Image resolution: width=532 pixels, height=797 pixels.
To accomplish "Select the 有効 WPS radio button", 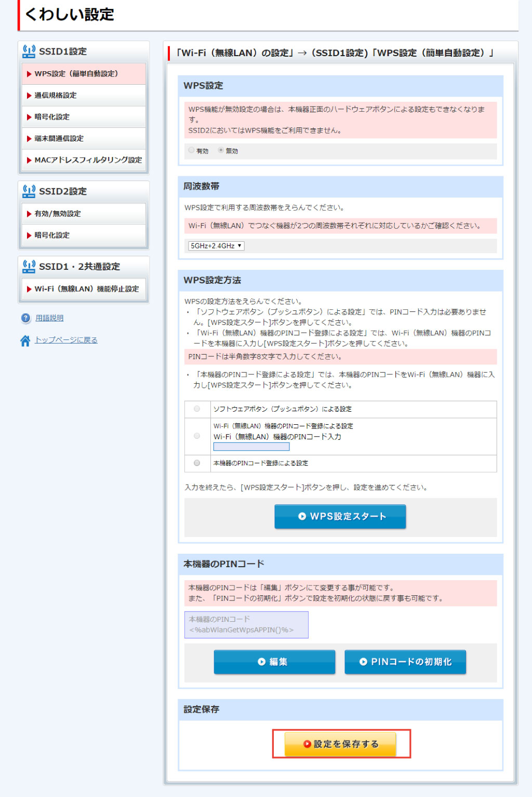I will 192,150.
